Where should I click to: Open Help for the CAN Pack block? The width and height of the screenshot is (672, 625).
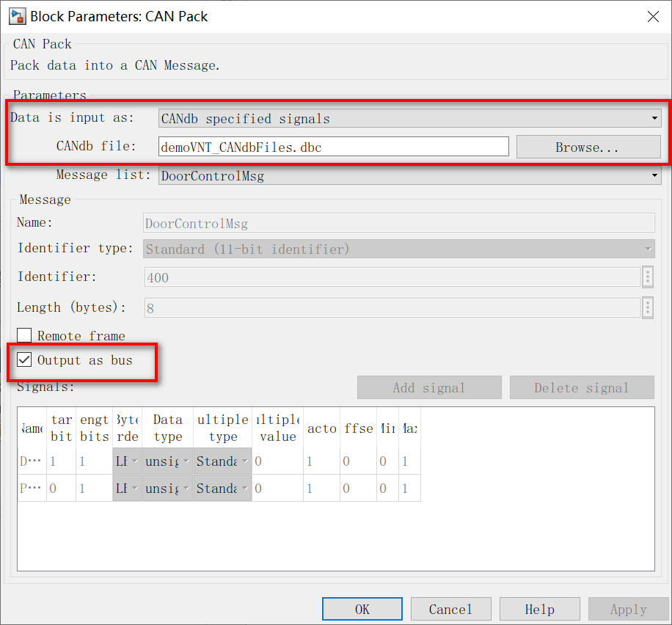click(539, 608)
